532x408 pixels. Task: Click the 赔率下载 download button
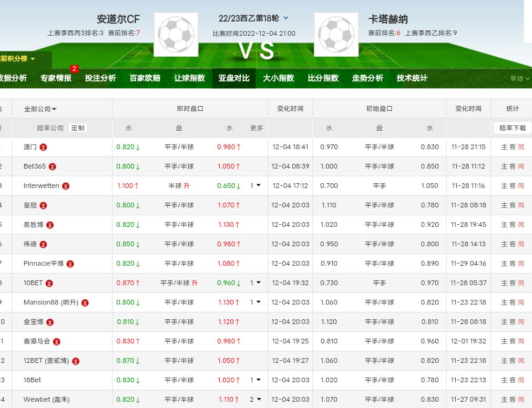point(512,128)
